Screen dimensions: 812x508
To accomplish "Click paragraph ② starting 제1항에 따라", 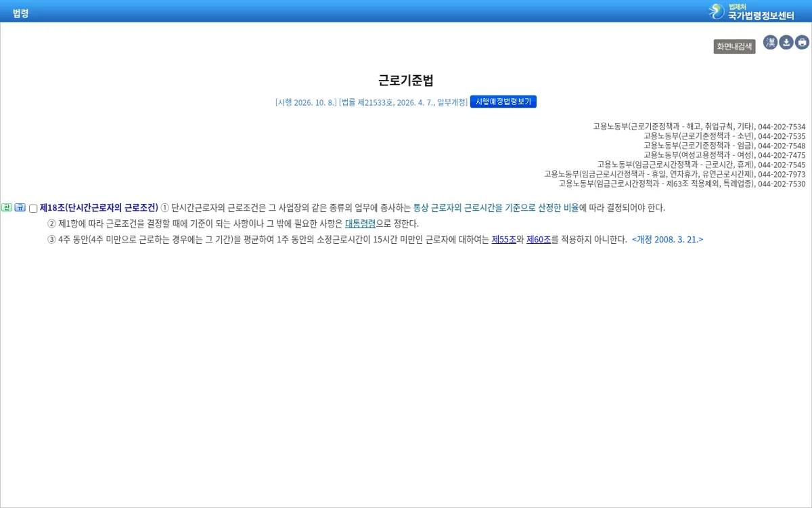I will (x=233, y=224).
